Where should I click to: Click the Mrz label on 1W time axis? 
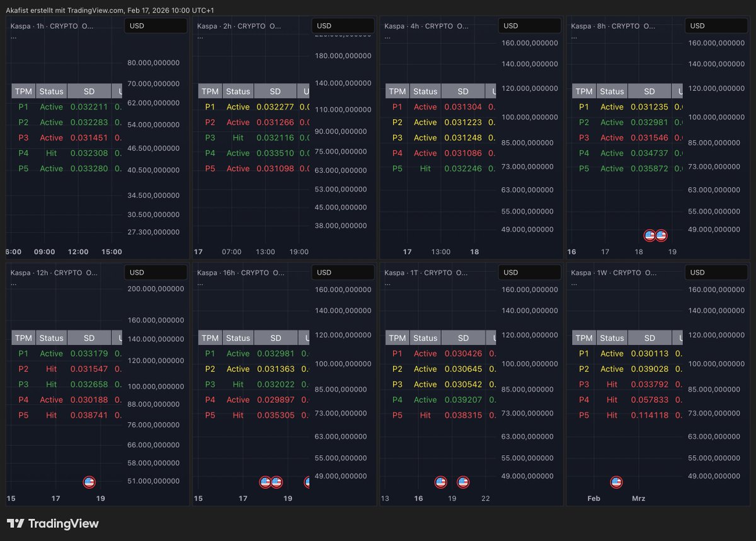click(x=639, y=498)
